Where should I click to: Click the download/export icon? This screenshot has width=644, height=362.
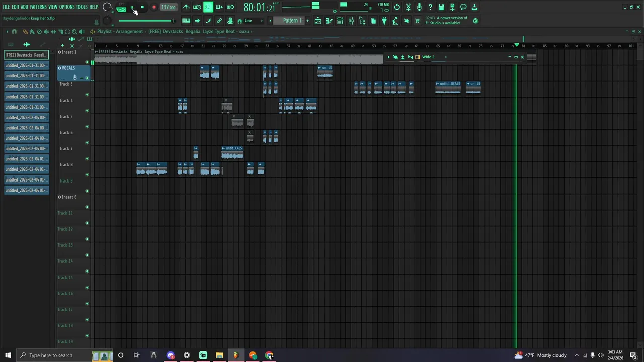pyautogui.click(x=474, y=7)
